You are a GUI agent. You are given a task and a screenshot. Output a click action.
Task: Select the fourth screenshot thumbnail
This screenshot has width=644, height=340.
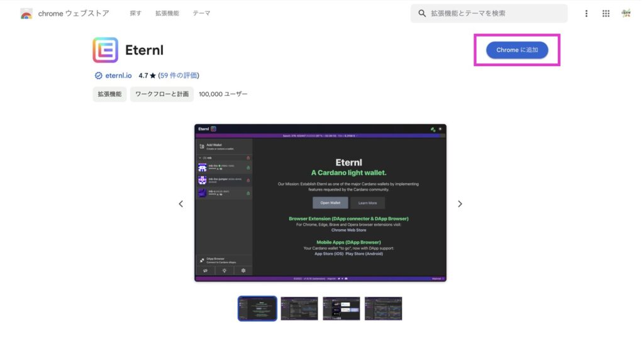click(383, 309)
